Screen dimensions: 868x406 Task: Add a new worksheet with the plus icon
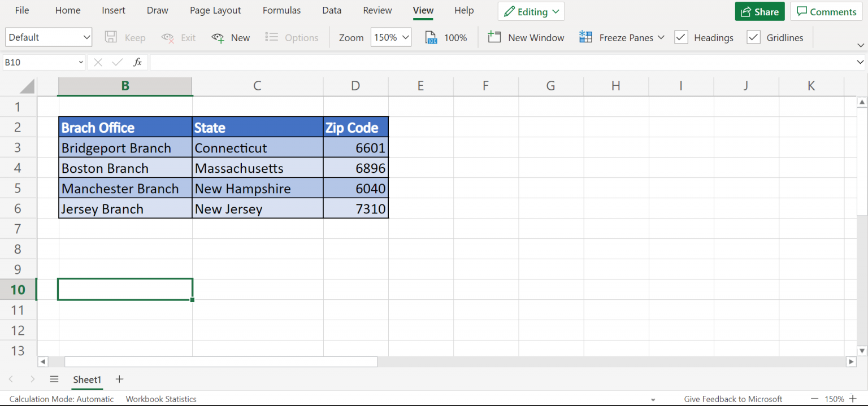click(x=119, y=379)
